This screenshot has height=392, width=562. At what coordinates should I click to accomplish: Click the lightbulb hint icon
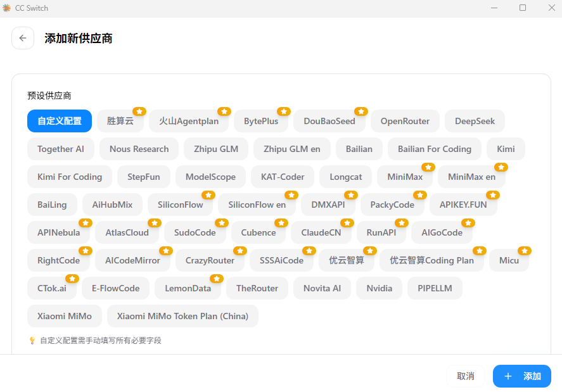click(x=32, y=341)
